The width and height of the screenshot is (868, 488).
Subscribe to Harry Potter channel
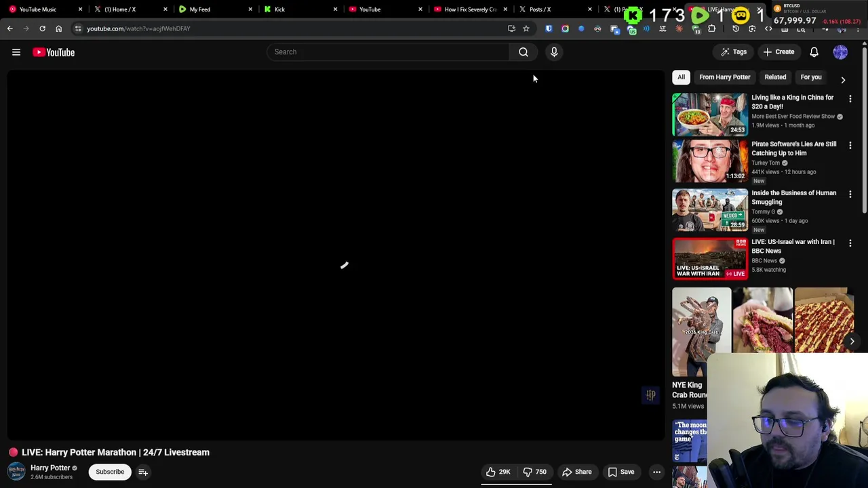click(x=110, y=472)
